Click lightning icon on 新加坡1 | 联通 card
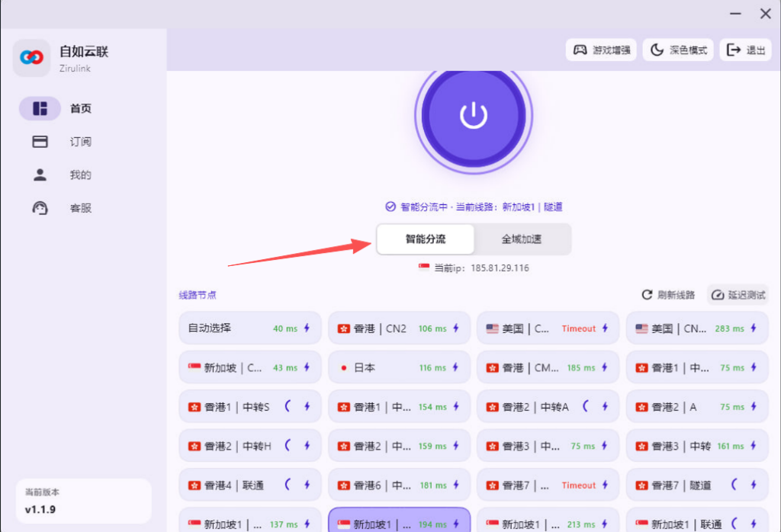Screen dimensions: 781x532 point(754,524)
